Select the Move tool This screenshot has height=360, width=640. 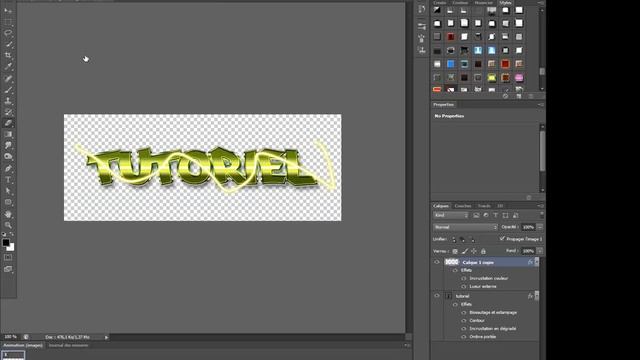click(x=8, y=11)
